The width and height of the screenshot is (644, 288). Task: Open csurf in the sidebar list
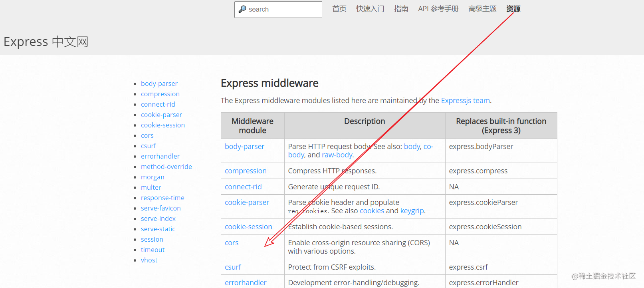[149, 146]
